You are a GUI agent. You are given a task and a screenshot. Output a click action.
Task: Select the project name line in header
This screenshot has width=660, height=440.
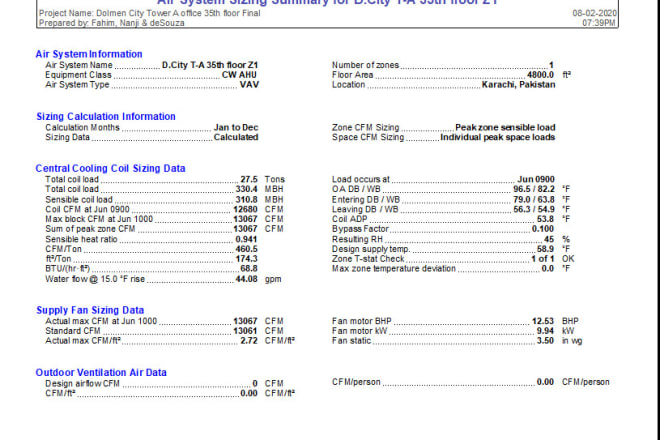pos(149,13)
